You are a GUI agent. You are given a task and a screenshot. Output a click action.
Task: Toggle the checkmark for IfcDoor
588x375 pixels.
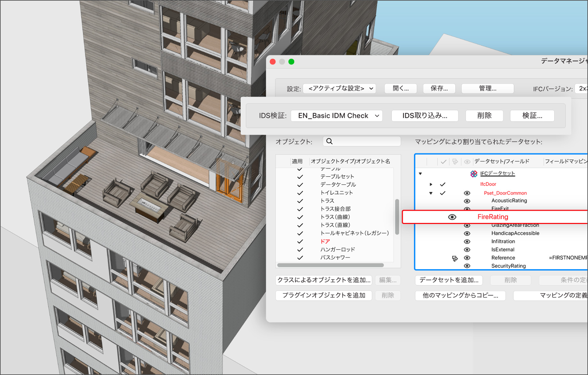point(443,184)
